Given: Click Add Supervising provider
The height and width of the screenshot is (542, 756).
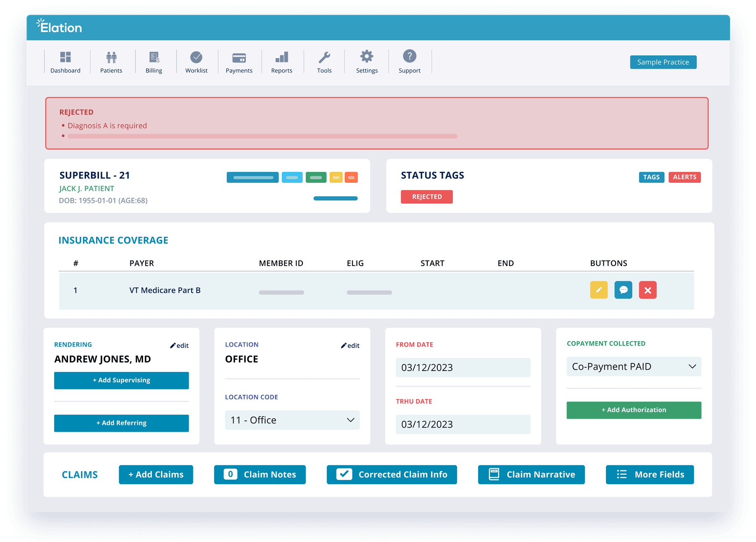Looking at the screenshot, I should pos(121,380).
